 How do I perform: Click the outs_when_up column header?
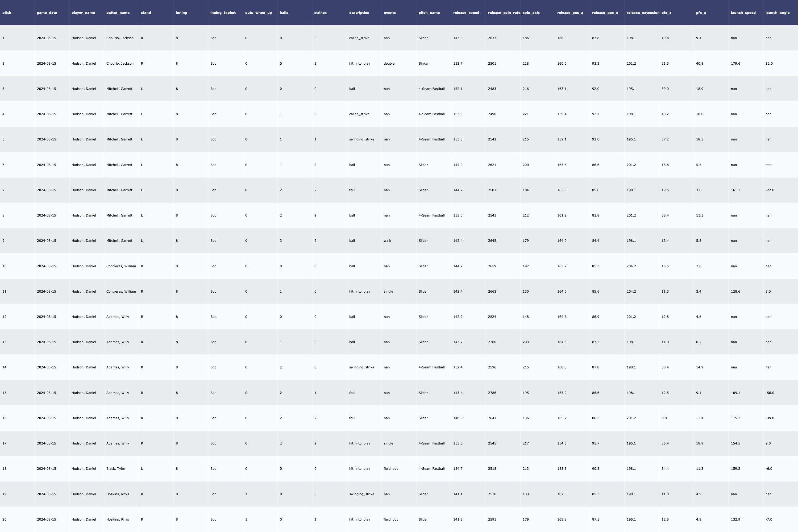click(x=258, y=13)
